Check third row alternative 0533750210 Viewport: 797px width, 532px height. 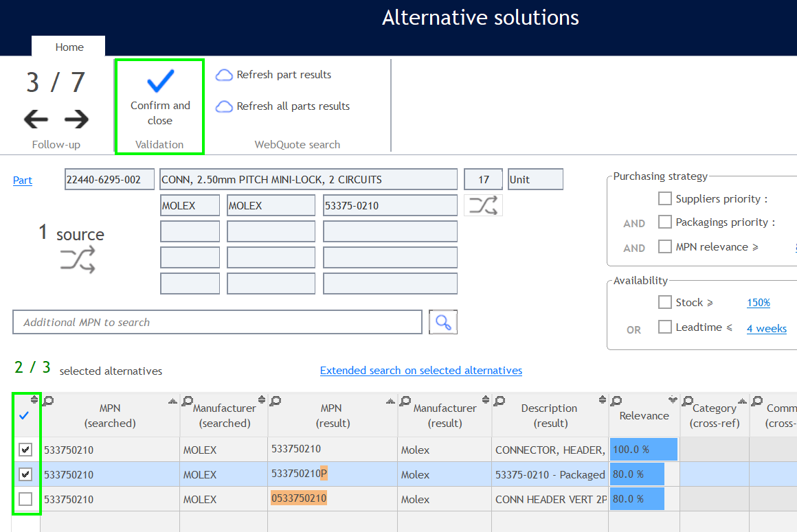[25, 499]
